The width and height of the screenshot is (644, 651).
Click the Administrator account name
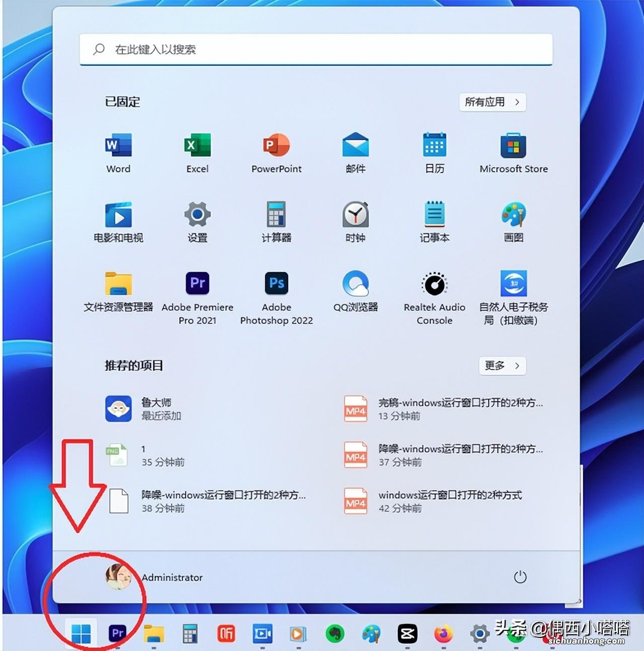pos(172,578)
